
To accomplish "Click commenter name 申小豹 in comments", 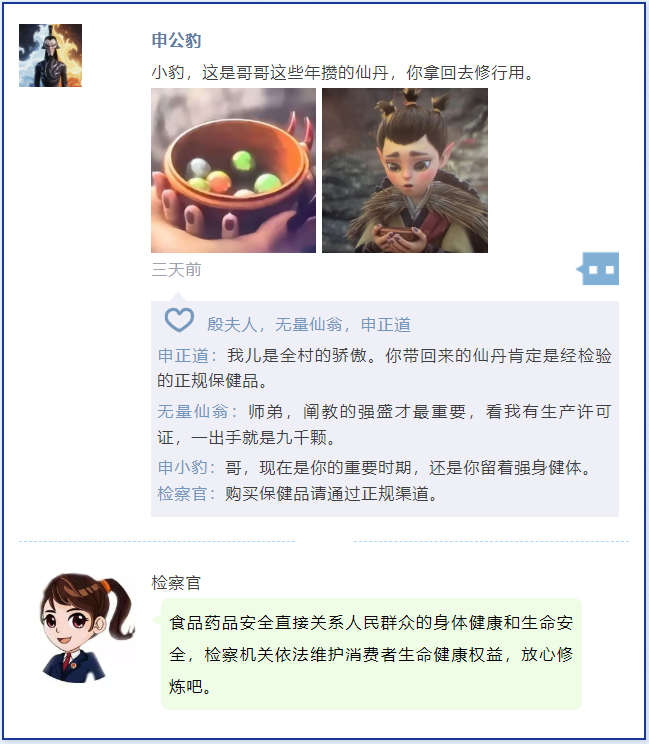I will pos(183,467).
